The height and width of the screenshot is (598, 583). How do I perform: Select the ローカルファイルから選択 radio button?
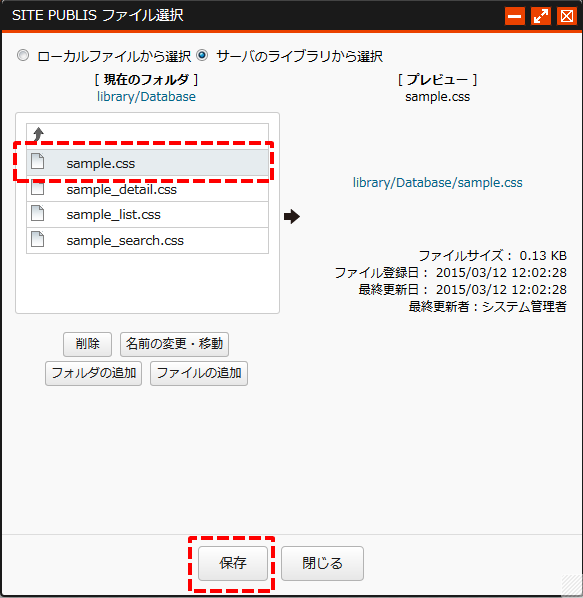[x=23, y=55]
